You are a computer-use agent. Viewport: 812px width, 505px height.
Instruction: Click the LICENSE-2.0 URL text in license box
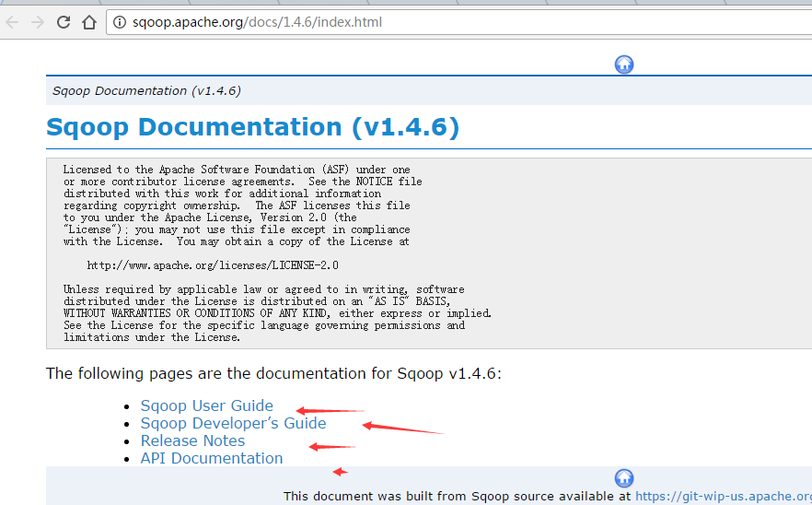pyautogui.click(x=213, y=265)
